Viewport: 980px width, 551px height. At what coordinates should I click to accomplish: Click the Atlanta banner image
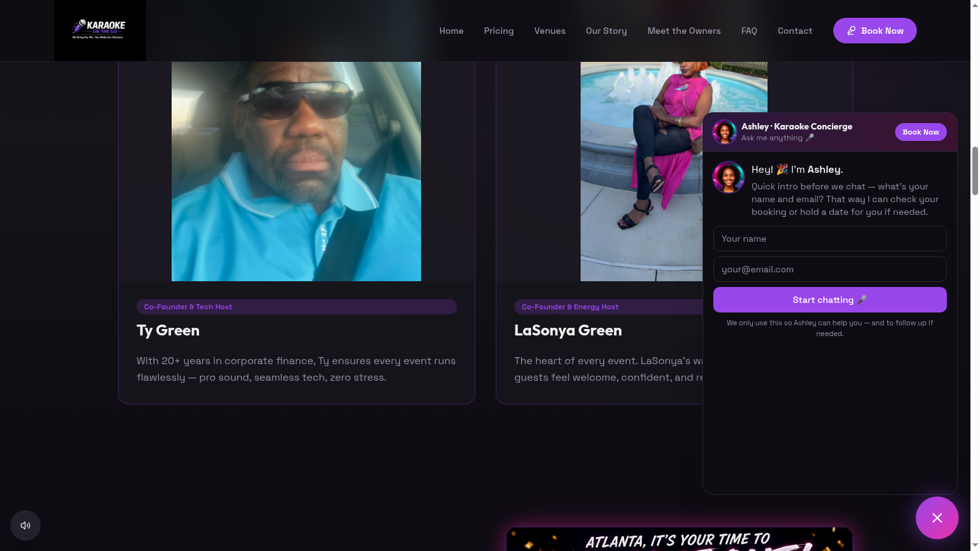pyautogui.click(x=679, y=540)
